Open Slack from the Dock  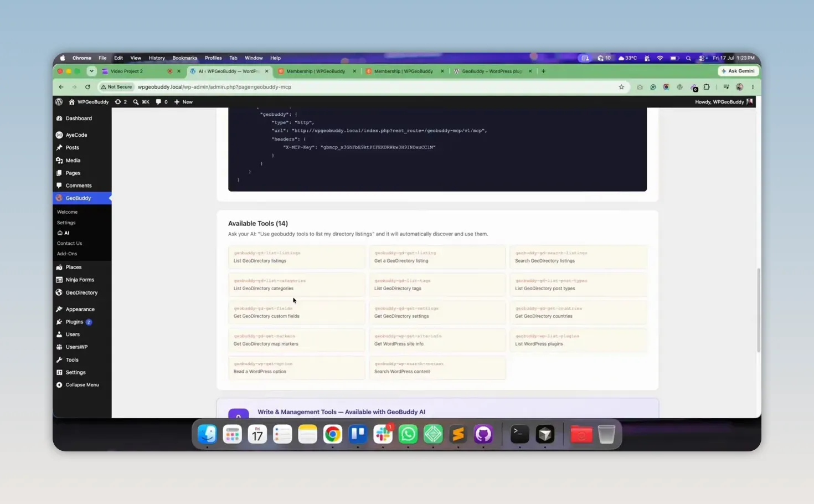(383, 434)
